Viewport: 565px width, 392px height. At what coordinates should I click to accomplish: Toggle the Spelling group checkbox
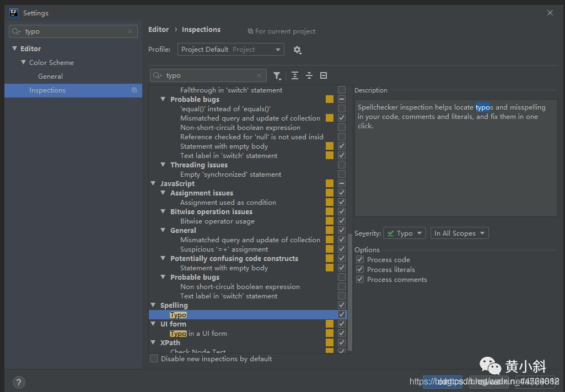pyautogui.click(x=342, y=305)
